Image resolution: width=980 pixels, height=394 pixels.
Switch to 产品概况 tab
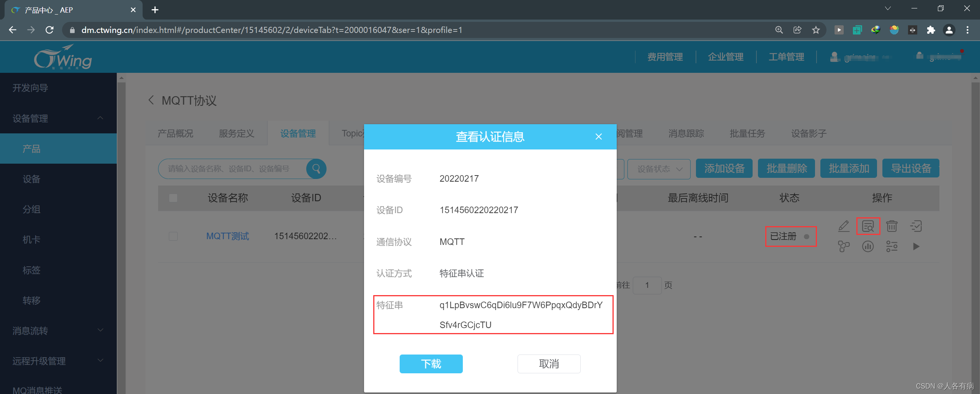coord(175,133)
